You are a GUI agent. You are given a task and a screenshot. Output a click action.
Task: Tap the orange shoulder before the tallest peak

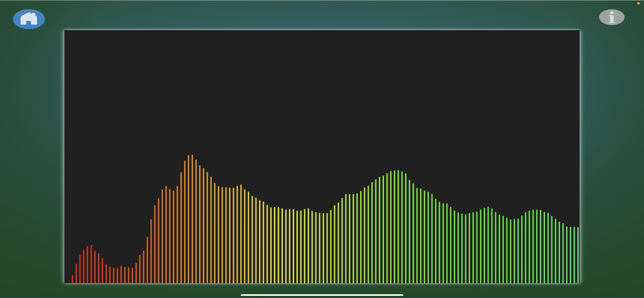coord(166,235)
